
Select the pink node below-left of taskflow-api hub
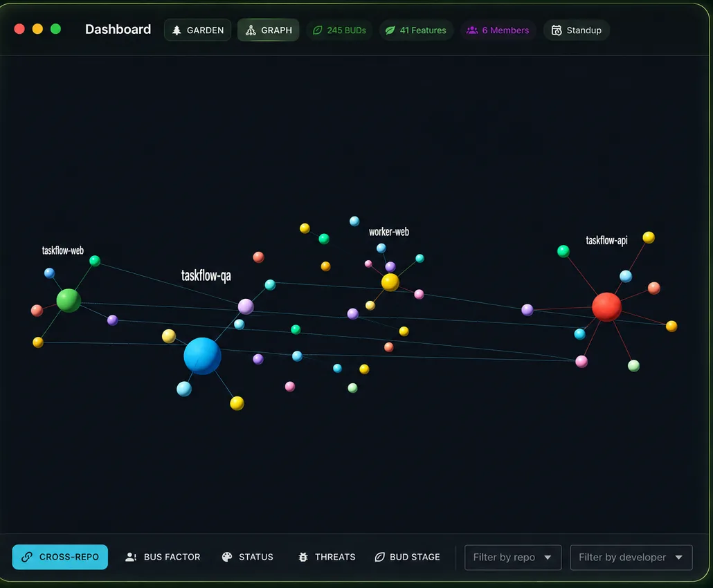tap(581, 362)
